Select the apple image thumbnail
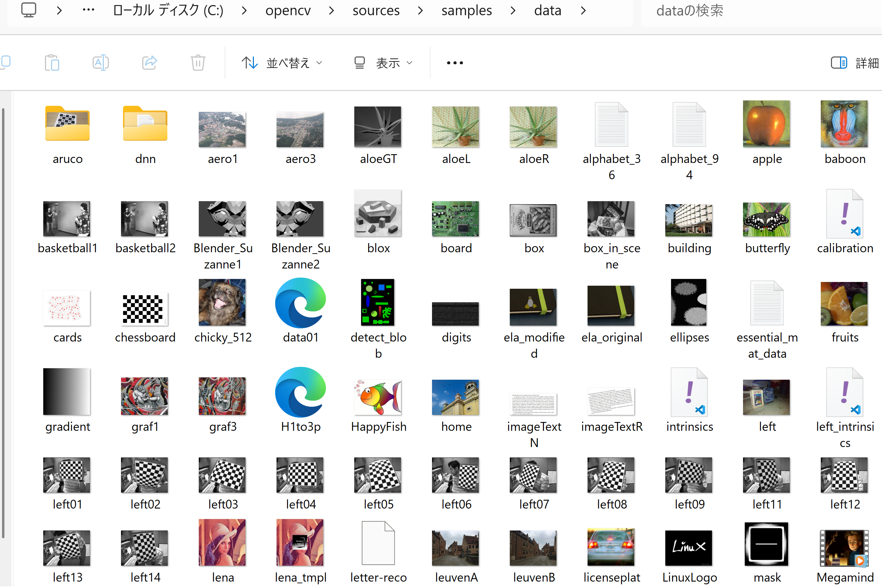This screenshot has height=588, width=882. pos(766,123)
